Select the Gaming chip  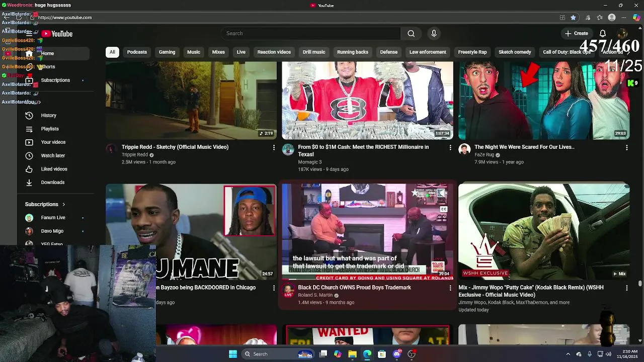[167, 52]
